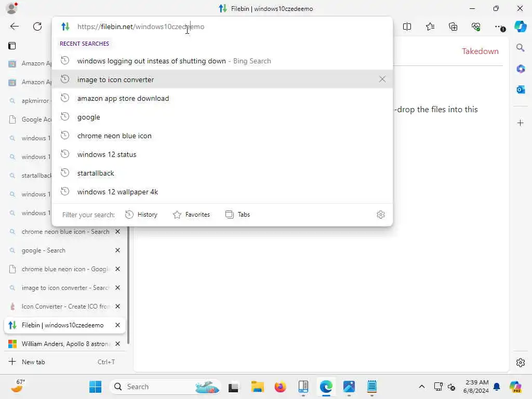Close the 'Filebin | windows10czedeemo' tab

118,325
